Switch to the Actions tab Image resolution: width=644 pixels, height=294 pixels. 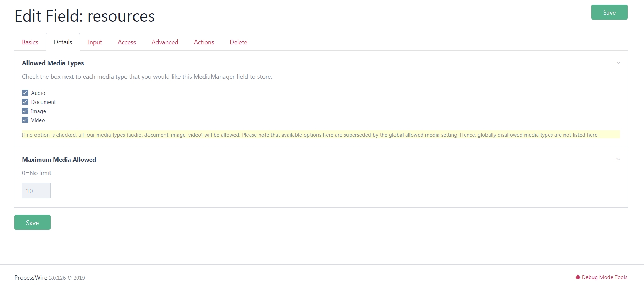click(204, 42)
